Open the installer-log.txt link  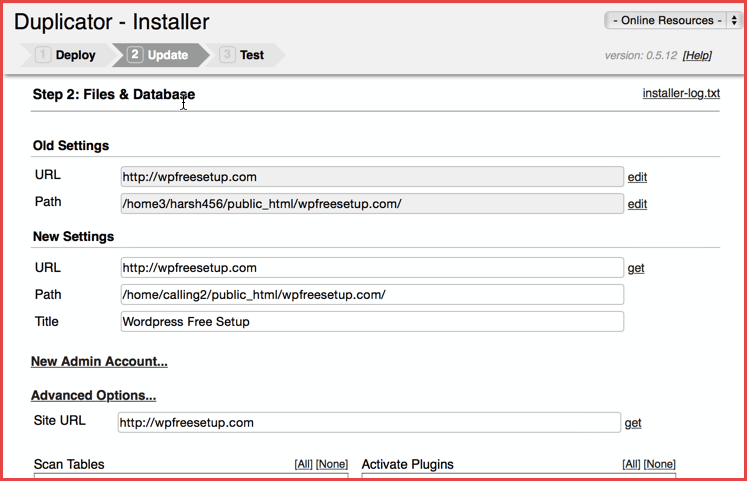[x=681, y=93]
